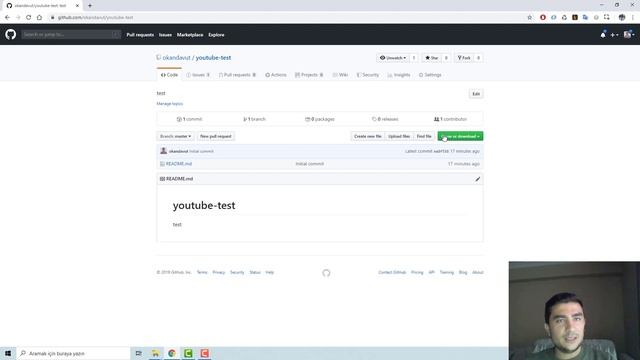The image size is (640, 360).
Task: Select the Code tab
Action: coord(169,75)
